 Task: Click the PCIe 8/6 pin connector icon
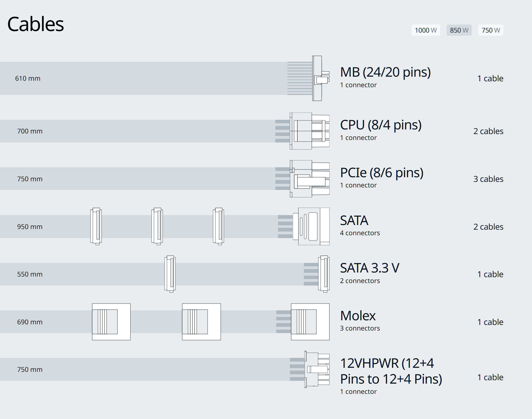[309, 179]
